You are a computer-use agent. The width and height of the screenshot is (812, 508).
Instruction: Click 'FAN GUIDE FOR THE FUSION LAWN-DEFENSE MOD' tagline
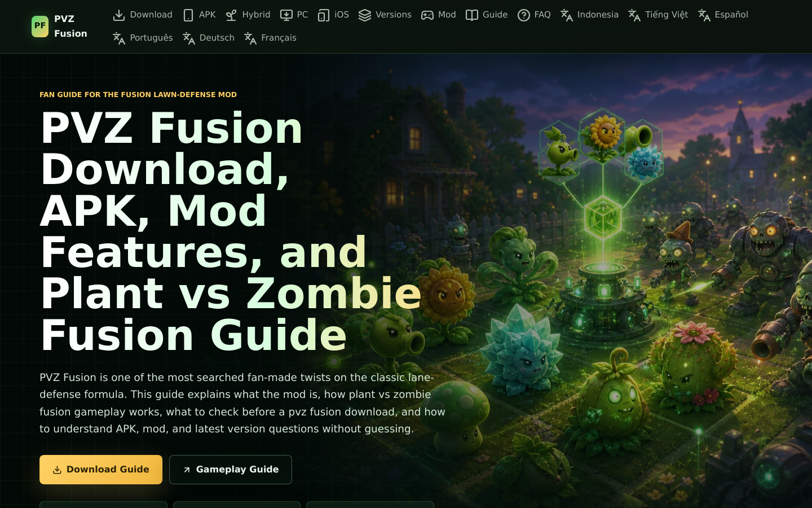coord(138,94)
